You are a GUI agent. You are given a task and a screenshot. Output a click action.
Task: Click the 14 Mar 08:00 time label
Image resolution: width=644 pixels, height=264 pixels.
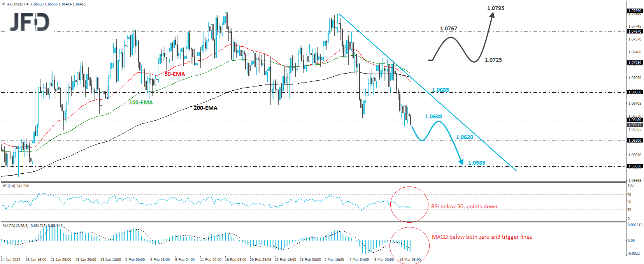pyautogui.click(x=410, y=260)
